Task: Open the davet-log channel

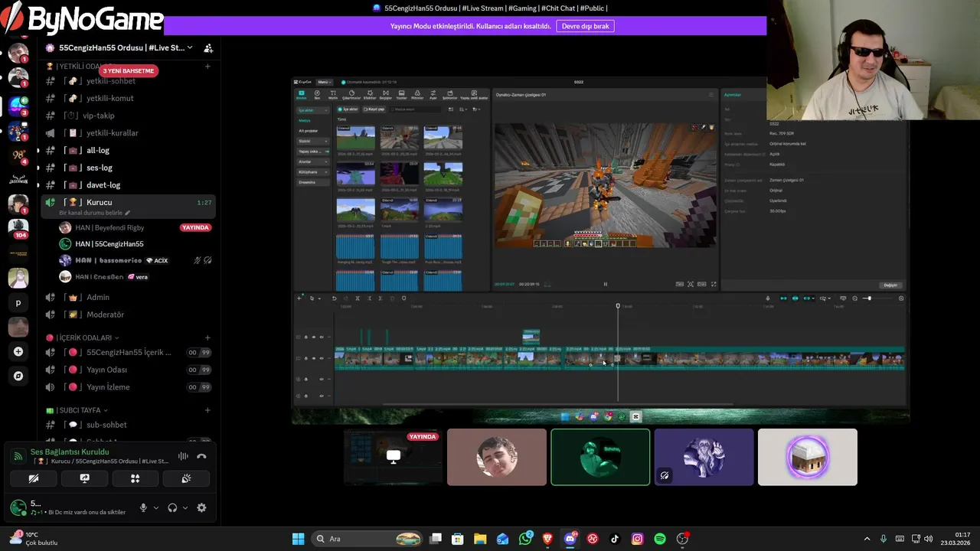Action: 129,184
